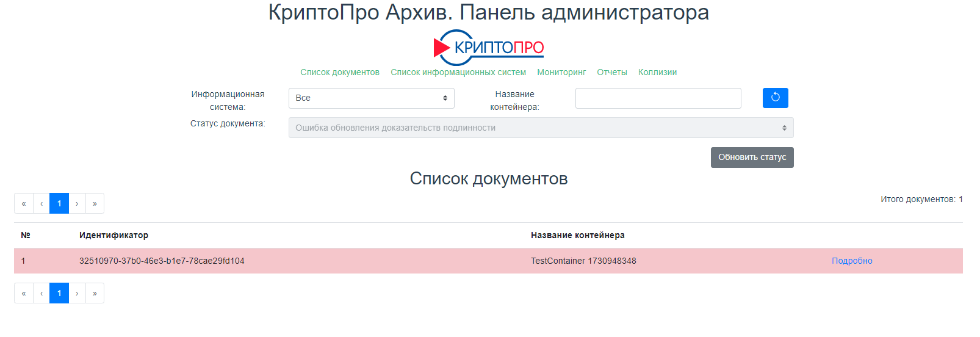This screenshot has width=980, height=337.
Task: Click the Итого документов: 1 counter
Action: tap(921, 199)
